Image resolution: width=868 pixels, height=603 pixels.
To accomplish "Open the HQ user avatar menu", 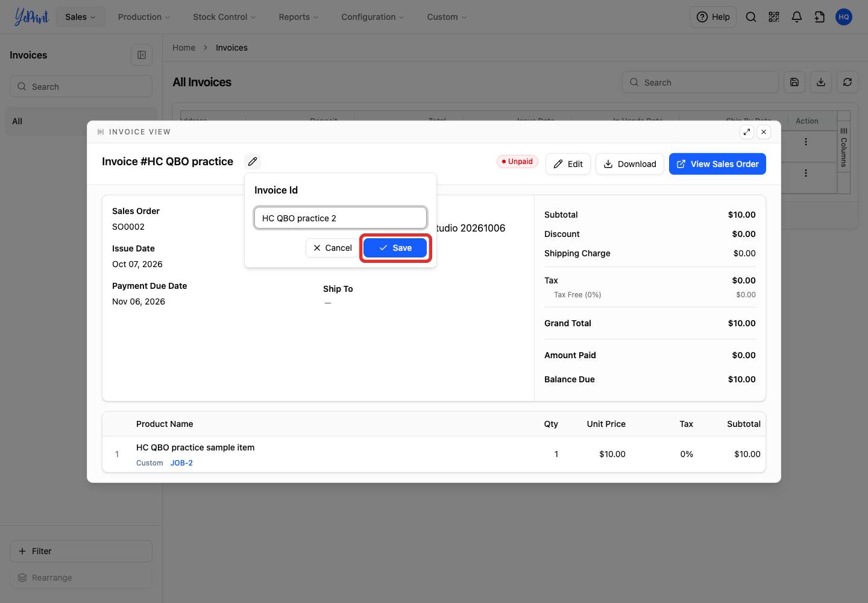I will tap(844, 17).
